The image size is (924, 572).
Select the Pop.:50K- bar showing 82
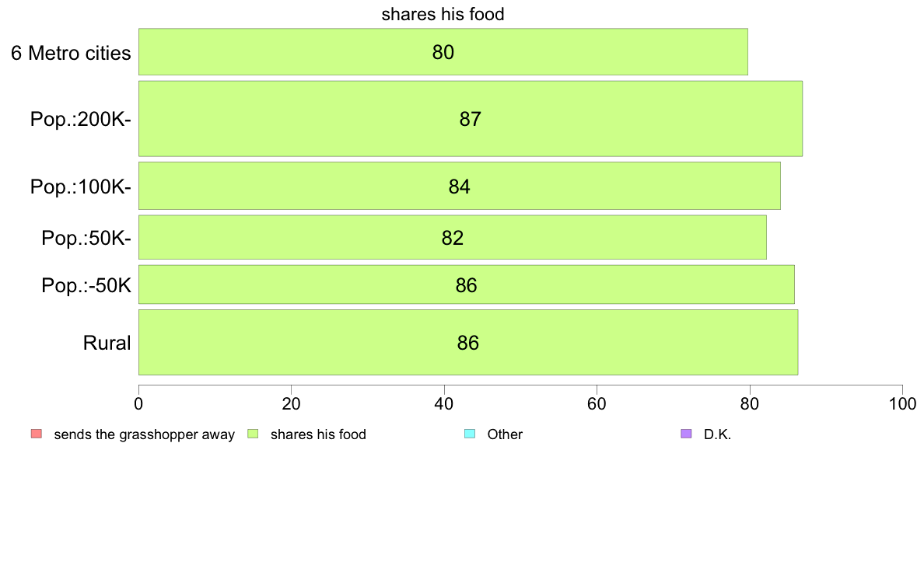pyautogui.click(x=453, y=237)
